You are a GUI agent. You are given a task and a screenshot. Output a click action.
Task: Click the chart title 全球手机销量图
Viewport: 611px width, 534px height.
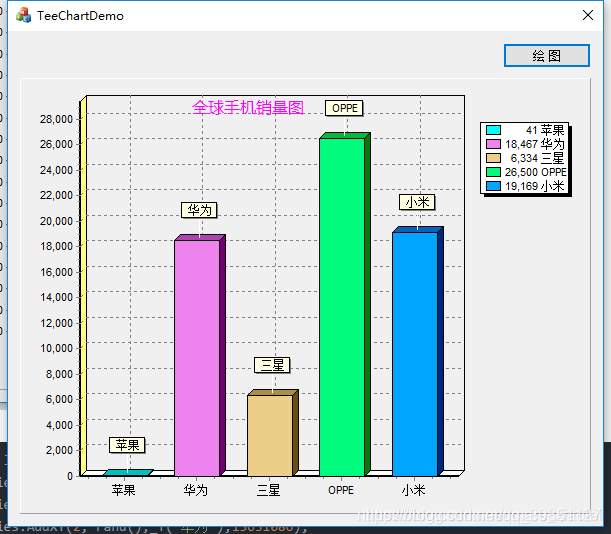pyautogui.click(x=248, y=108)
